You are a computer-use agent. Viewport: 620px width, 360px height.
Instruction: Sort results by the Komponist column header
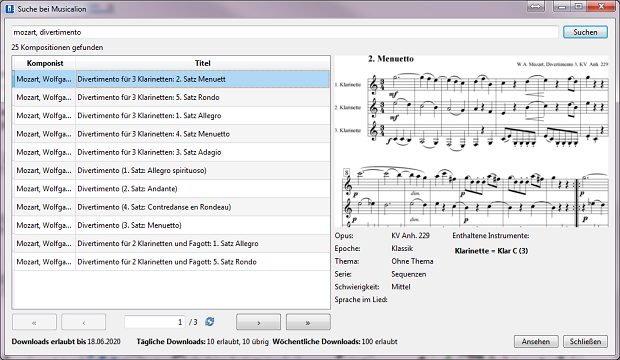pos(45,63)
